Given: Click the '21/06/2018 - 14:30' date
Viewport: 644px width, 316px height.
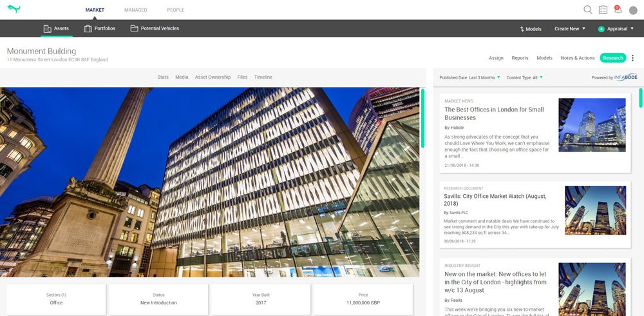Looking at the screenshot, I should pyautogui.click(x=462, y=165).
